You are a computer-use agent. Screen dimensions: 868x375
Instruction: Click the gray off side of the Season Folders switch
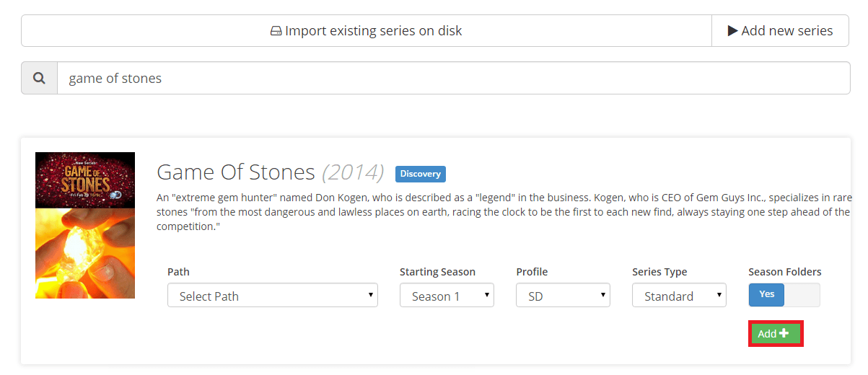point(802,294)
